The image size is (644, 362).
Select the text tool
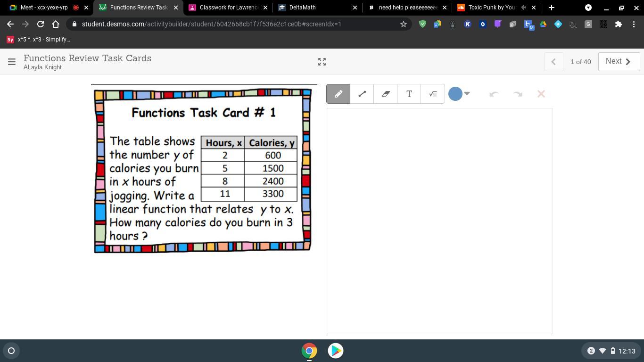(409, 94)
